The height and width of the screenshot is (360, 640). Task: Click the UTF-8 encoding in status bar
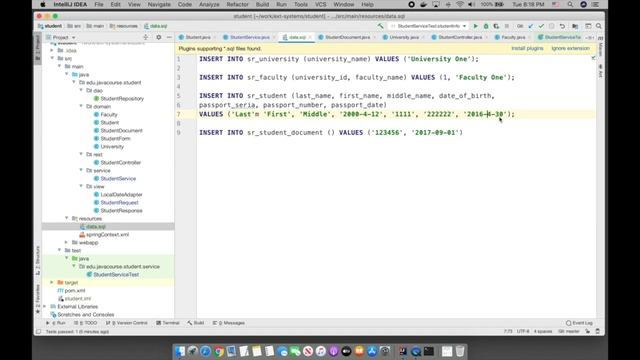[x=523, y=331]
